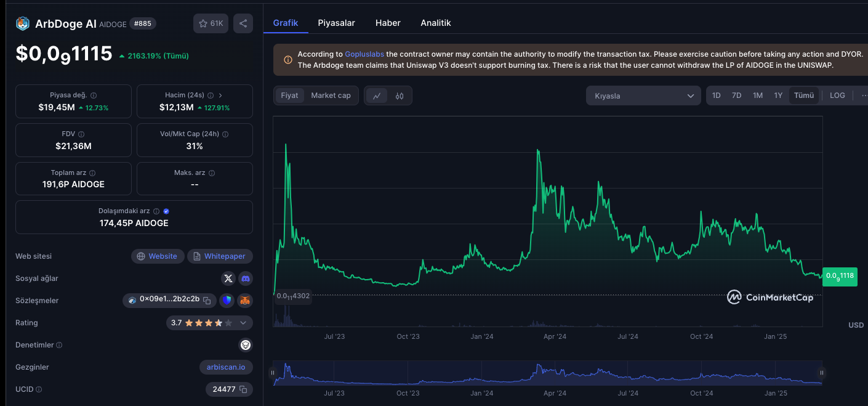Switch to Piyasalar tab
Image resolution: width=868 pixels, height=406 pixels.
click(x=336, y=23)
